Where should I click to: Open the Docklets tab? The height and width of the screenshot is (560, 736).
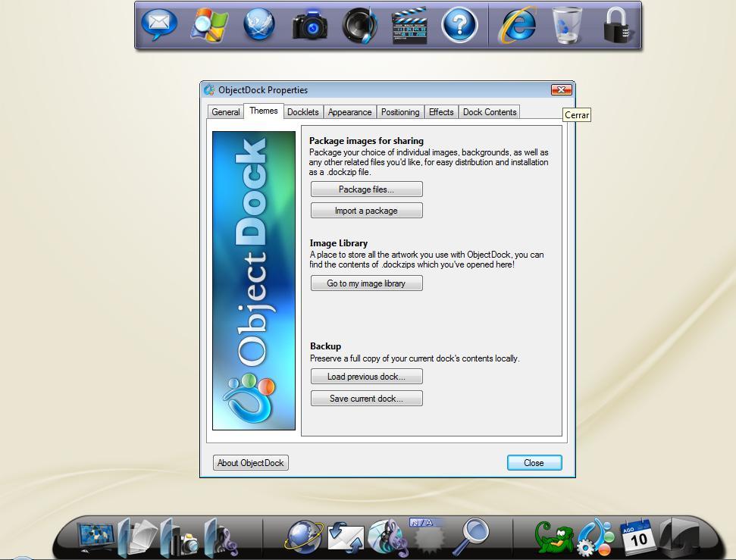tap(303, 111)
